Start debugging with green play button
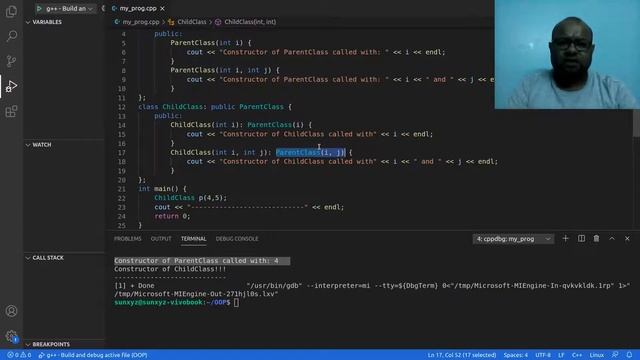640x360 pixels. point(39,8)
